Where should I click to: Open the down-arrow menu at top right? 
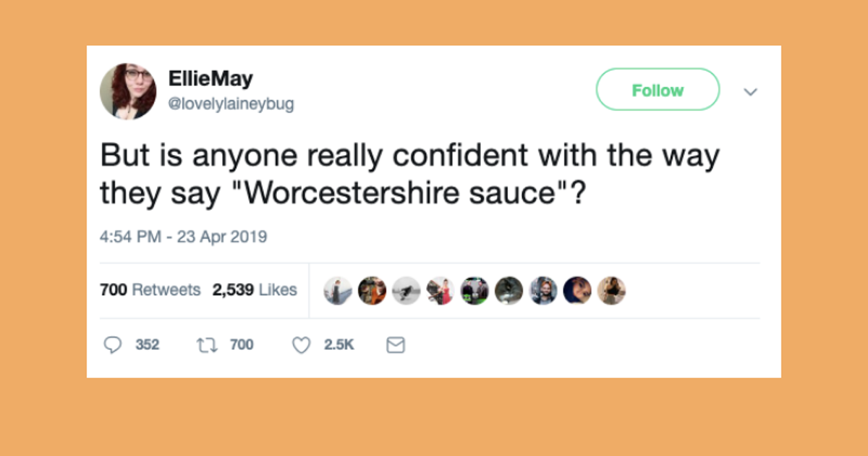click(x=751, y=91)
